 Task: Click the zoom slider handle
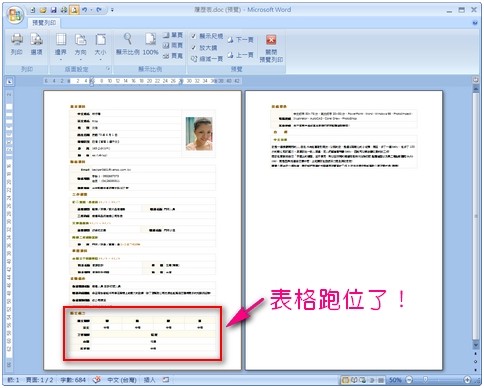click(425, 379)
